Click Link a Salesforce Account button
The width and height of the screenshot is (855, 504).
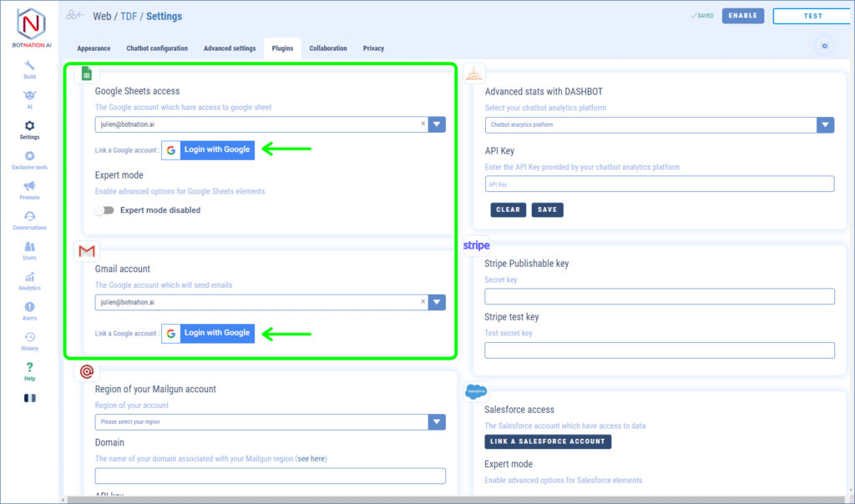point(548,441)
